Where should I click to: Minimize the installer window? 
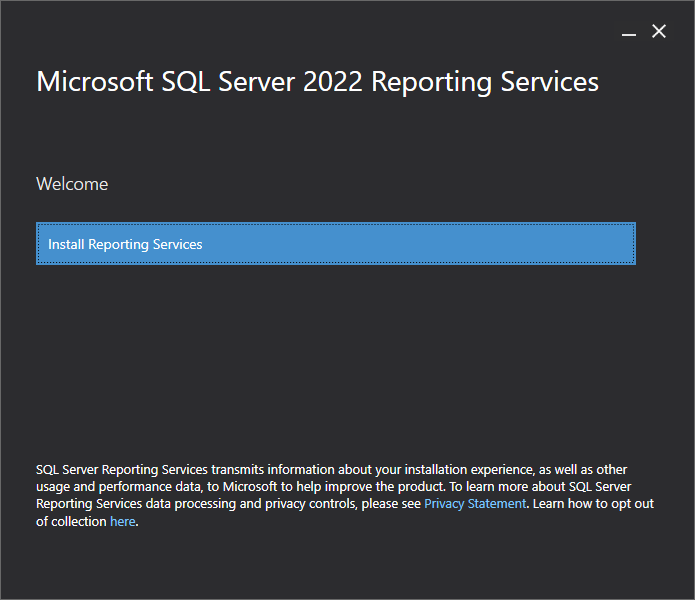[628, 32]
